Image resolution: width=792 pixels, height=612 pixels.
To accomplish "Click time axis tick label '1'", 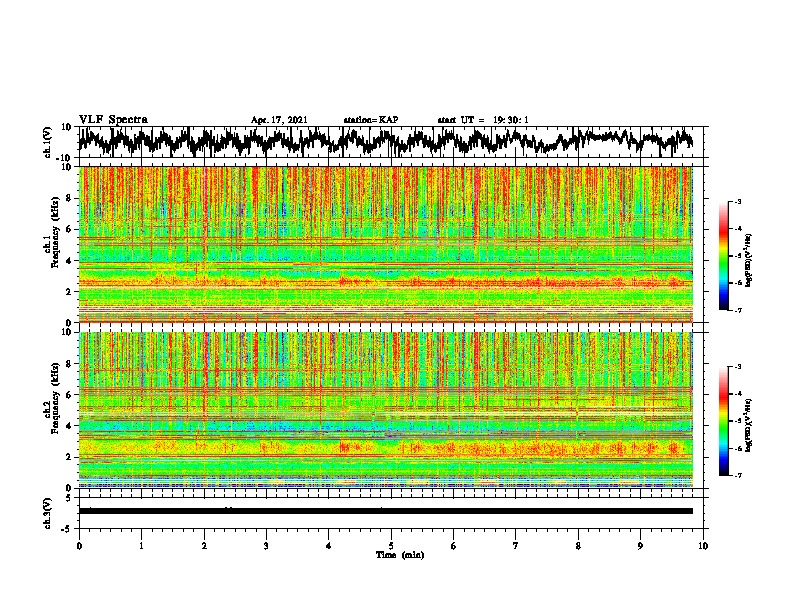I will [141, 546].
